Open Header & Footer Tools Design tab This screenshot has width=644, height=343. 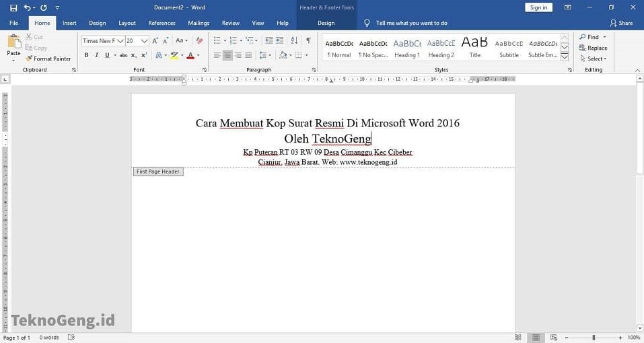(326, 23)
